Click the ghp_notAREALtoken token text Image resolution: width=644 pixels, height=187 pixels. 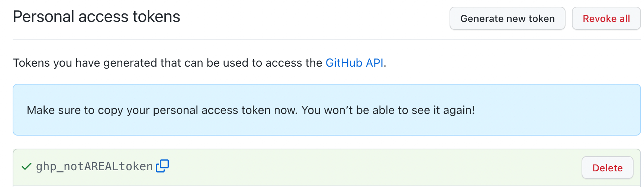tap(94, 167)
